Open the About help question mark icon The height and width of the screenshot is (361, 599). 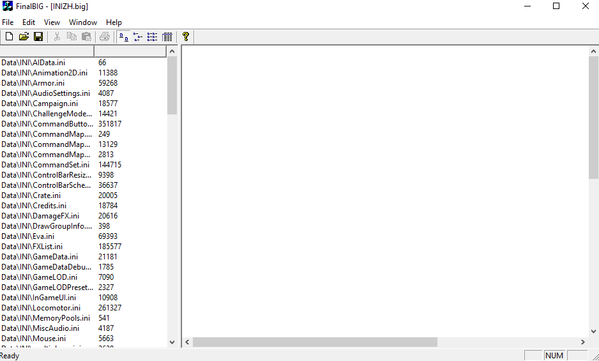186,37
